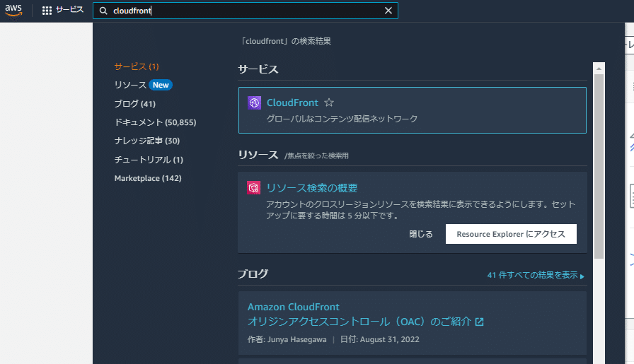Open the AWS home logo
The height and width of the screenshot is (364, 634).
coord(13,11)
